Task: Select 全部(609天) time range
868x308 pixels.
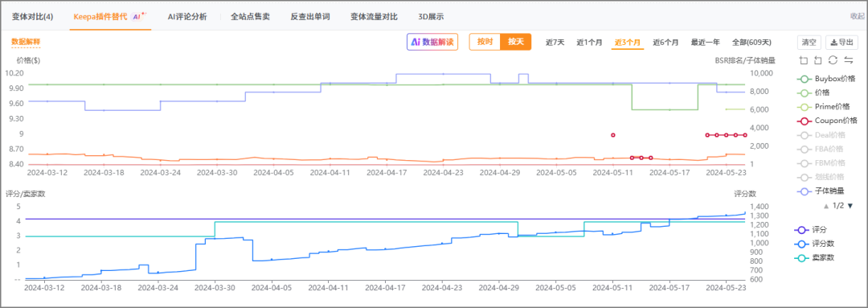Action: click(751, 42)
